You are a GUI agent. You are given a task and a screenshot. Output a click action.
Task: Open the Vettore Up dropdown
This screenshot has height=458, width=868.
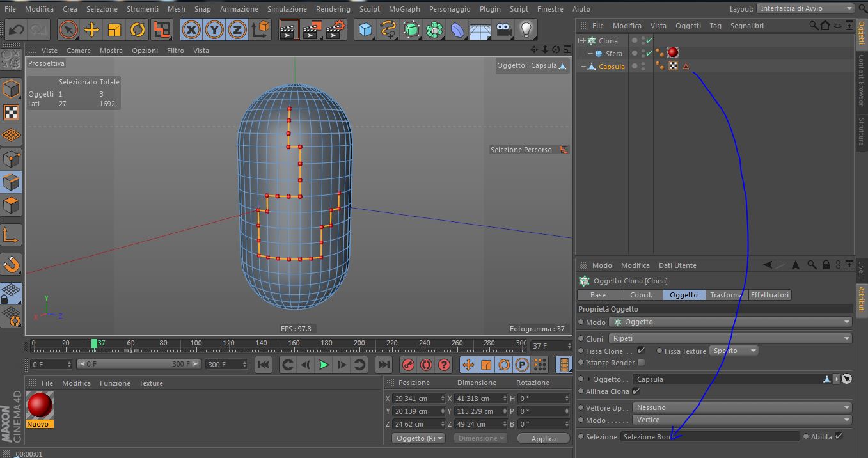[742, 407]
